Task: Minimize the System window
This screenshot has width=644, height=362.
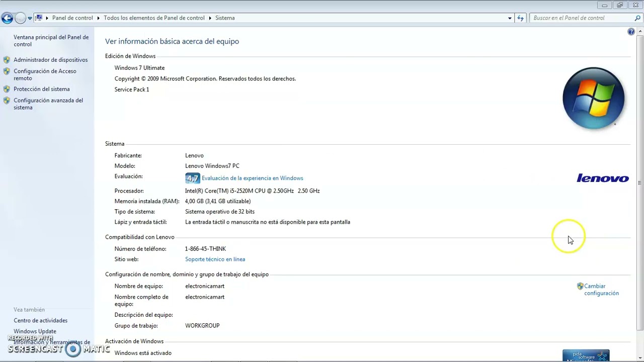Action: click(605, 5)
